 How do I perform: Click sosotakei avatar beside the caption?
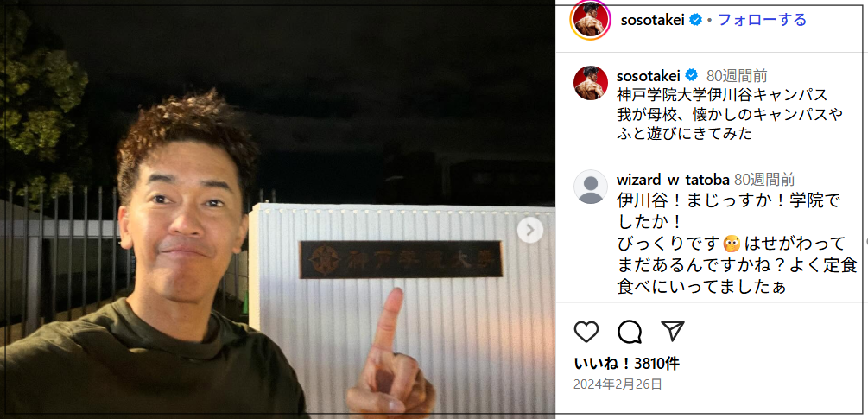tap(591, 83)
